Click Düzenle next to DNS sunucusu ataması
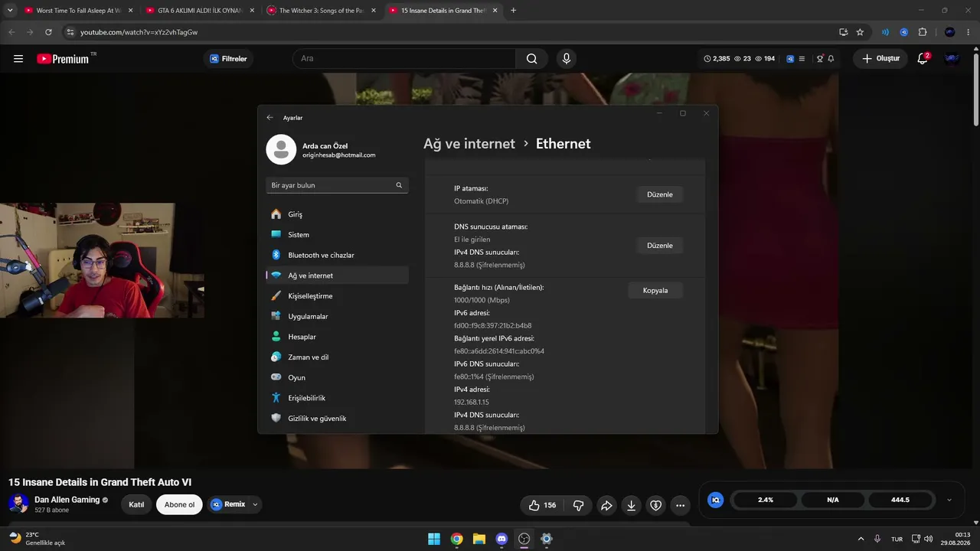Viewport: 980px width, 551px height. pos(659,246)
